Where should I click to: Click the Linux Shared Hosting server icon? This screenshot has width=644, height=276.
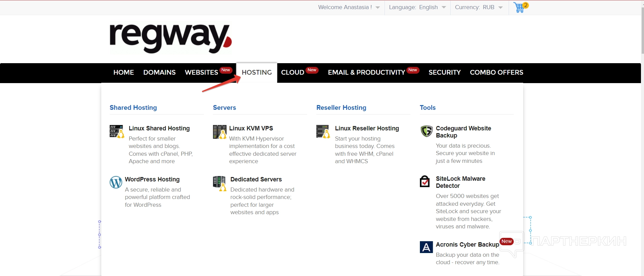coord(117,131)
